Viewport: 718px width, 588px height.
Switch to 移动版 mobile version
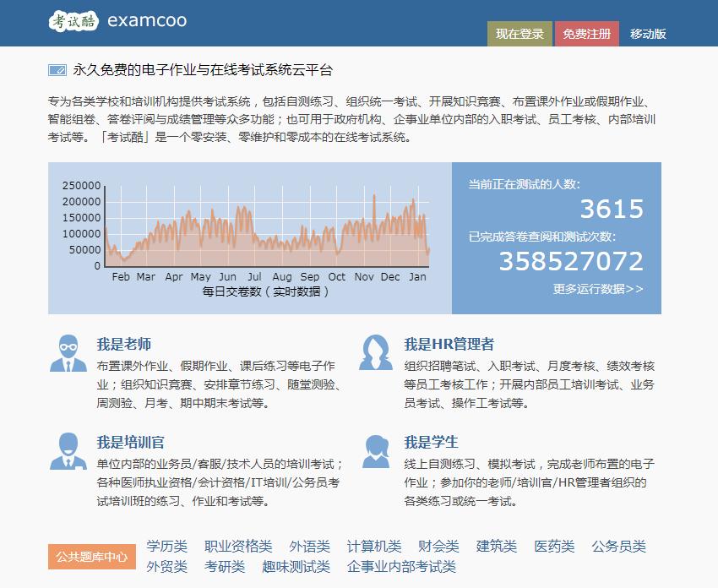click(648, 34)
